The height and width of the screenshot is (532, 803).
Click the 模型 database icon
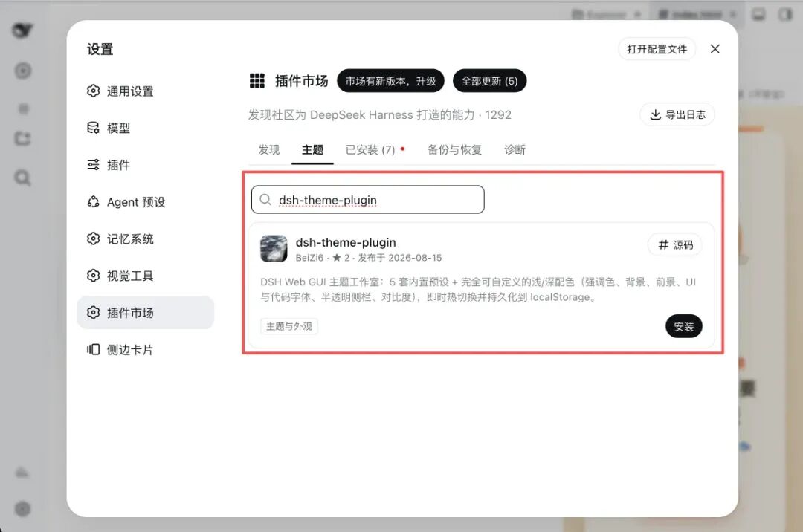coord(93,128)
